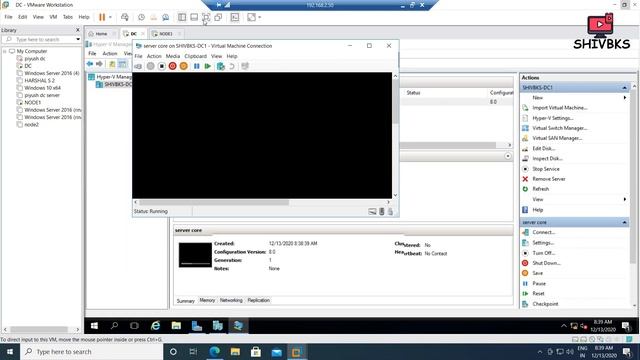Open Clipboard menu in VM Connection window

coord(196,56)
